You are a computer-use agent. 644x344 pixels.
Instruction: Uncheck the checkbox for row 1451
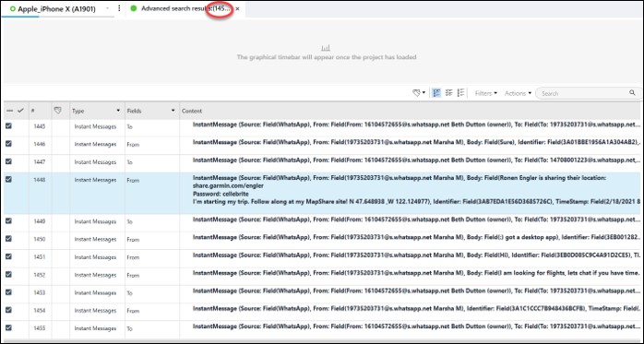point(8,256)
